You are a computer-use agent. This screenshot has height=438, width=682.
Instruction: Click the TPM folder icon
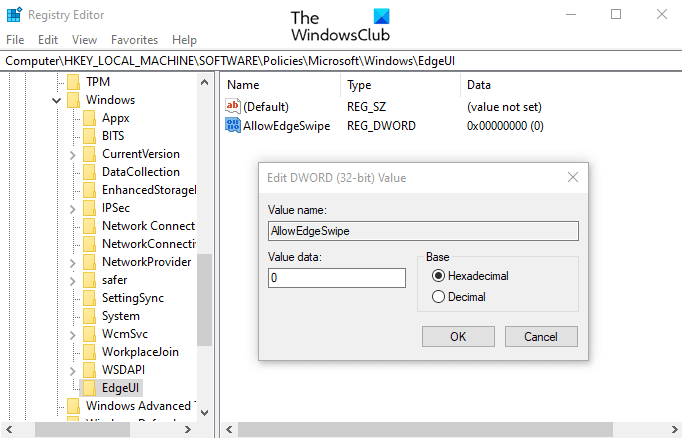(74, 82)
